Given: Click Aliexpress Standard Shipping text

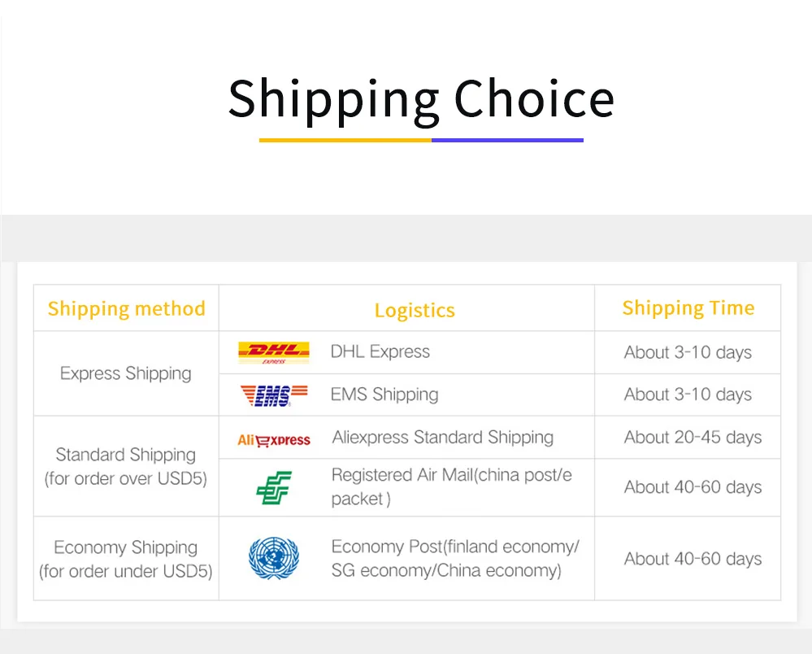Looking at the screenshot, I should pyautogui.click(x=443, y=438).
